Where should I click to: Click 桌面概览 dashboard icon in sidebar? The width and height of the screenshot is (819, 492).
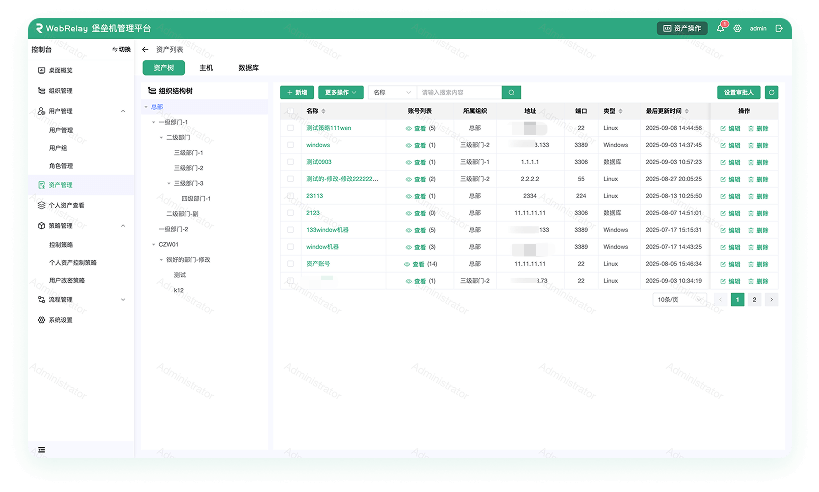(41, 70)
